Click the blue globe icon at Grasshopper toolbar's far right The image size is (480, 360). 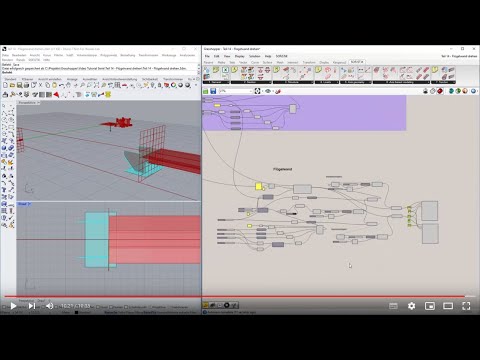pos(473,91)
